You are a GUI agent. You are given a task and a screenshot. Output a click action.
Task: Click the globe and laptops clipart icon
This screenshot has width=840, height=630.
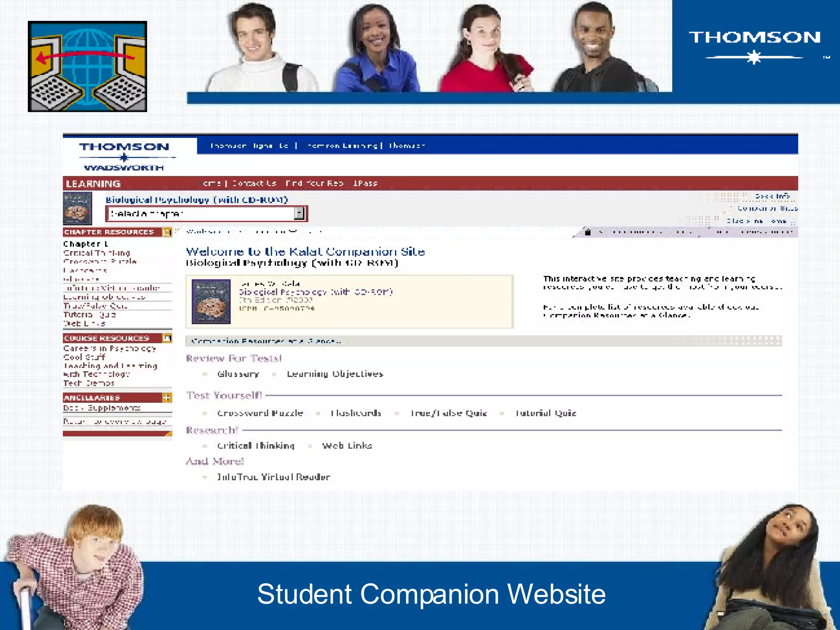coord(87,66)
